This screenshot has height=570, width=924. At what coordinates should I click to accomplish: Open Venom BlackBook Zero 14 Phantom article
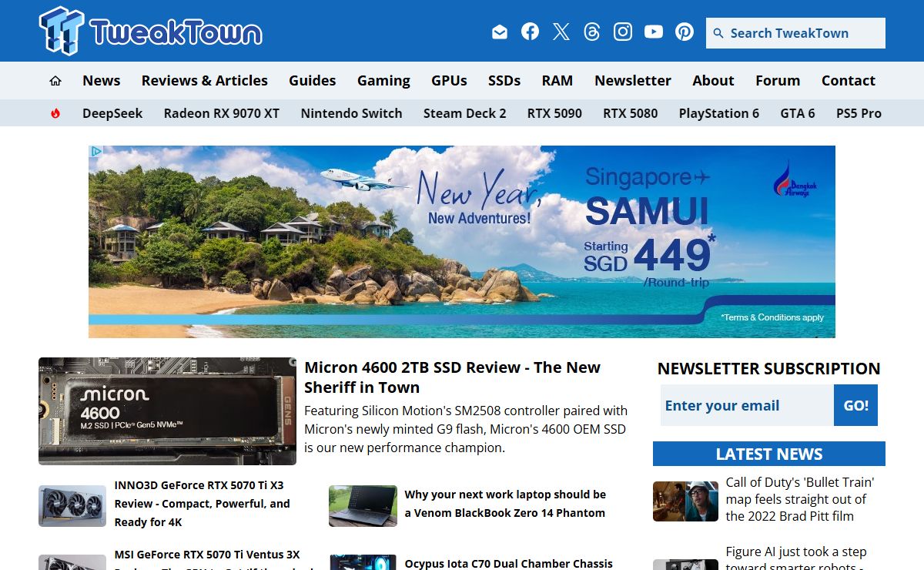[x=505, y=504]
